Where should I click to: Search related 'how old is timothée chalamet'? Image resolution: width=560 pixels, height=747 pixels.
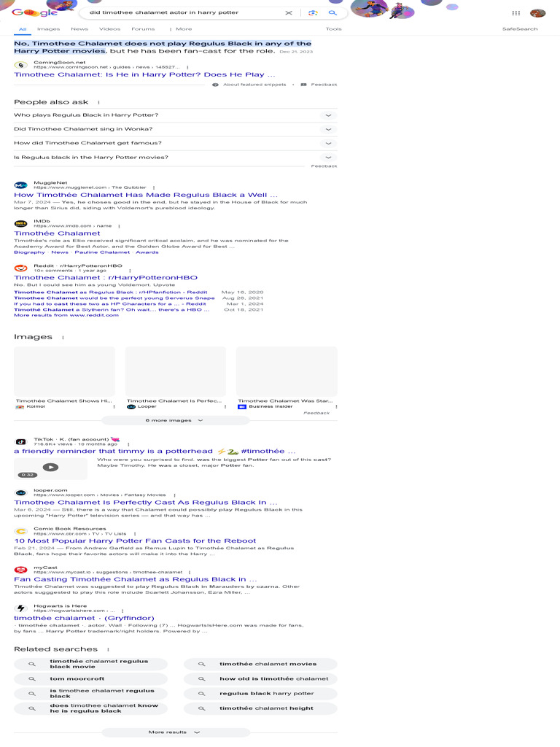[x=260, y=679]
